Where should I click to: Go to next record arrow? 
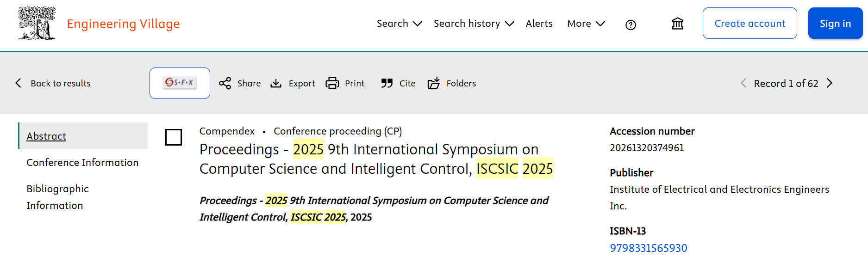tap(830, 83)
